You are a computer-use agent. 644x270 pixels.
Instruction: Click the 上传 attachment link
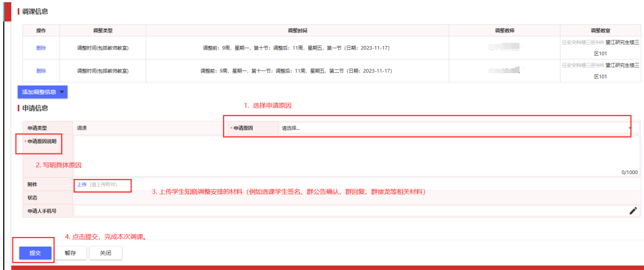pos(82,184)
